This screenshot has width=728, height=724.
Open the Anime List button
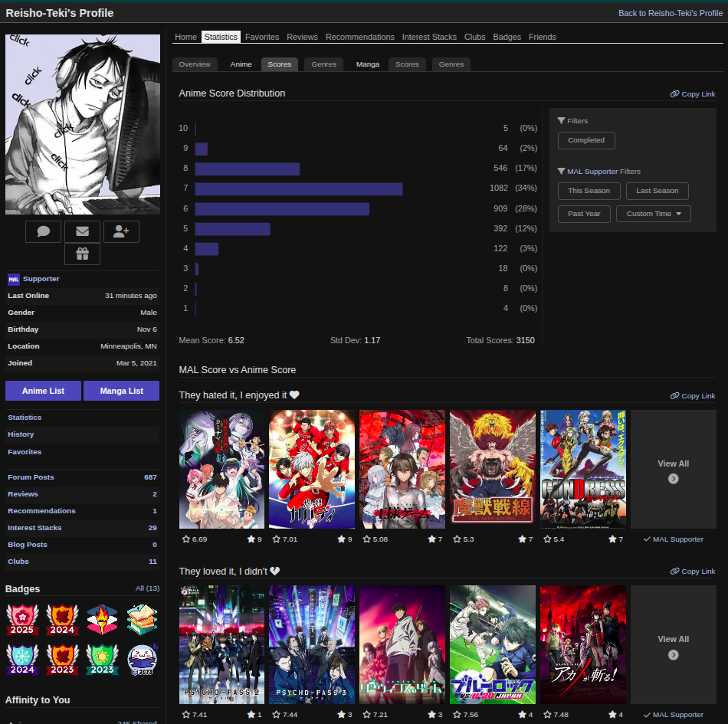[x=43, y=391]
